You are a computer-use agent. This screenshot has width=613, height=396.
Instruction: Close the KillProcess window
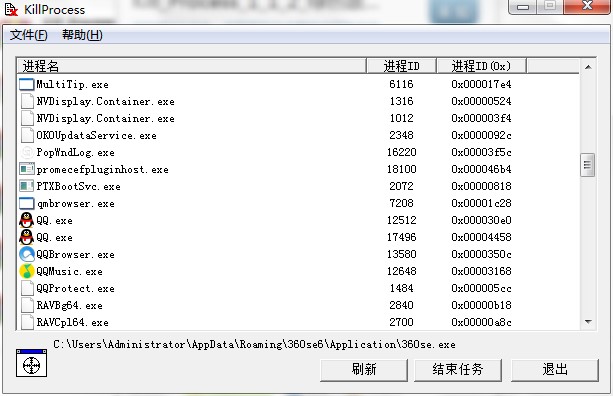[x=586, y=7]
